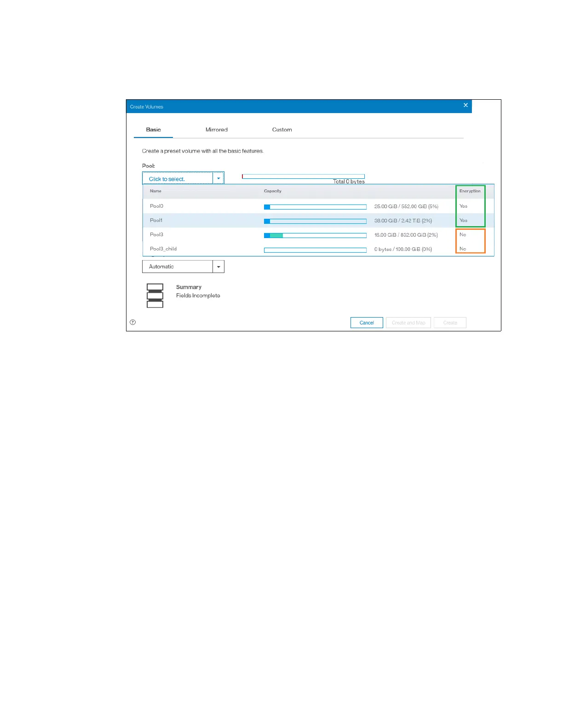563x728 pixels.
Task: Click '38.00 GiB / 2.42 TiB (2%)' text
Action: 403,221
